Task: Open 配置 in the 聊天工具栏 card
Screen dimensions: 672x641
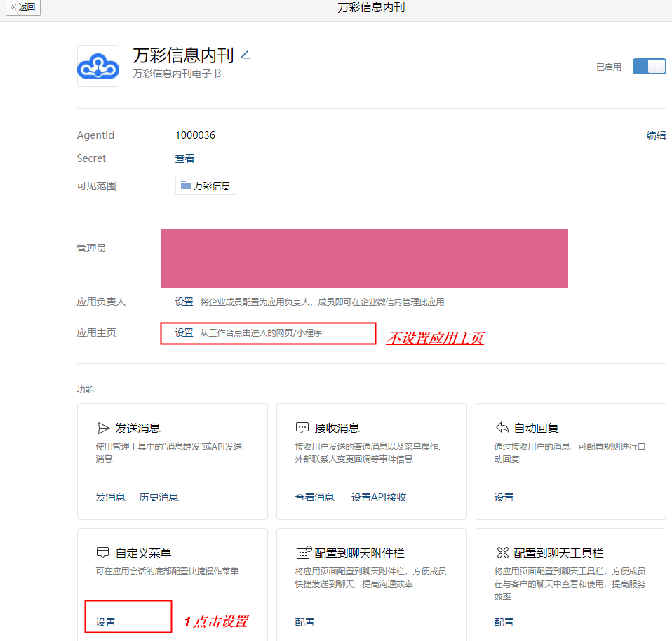Action: click(x=504, y=622)
